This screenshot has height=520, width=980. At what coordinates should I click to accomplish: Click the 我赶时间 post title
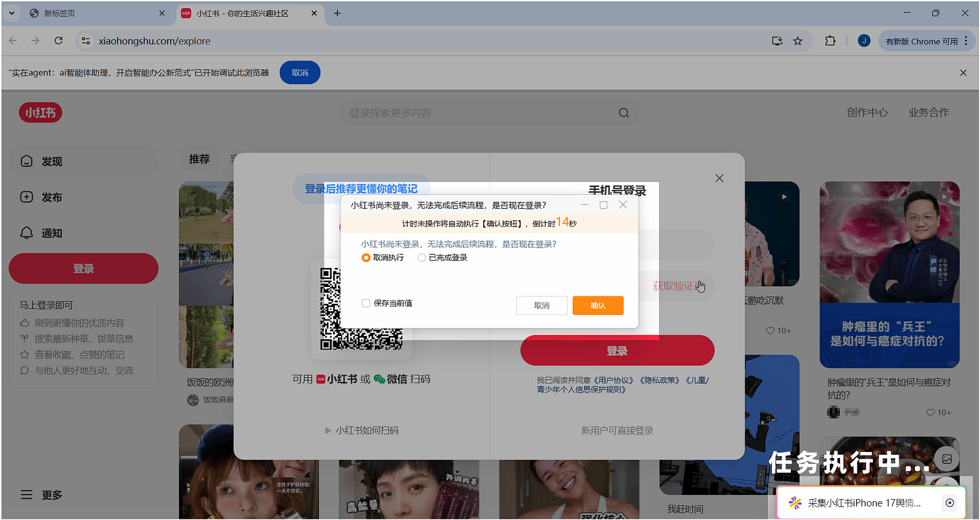tap(685, 509)
